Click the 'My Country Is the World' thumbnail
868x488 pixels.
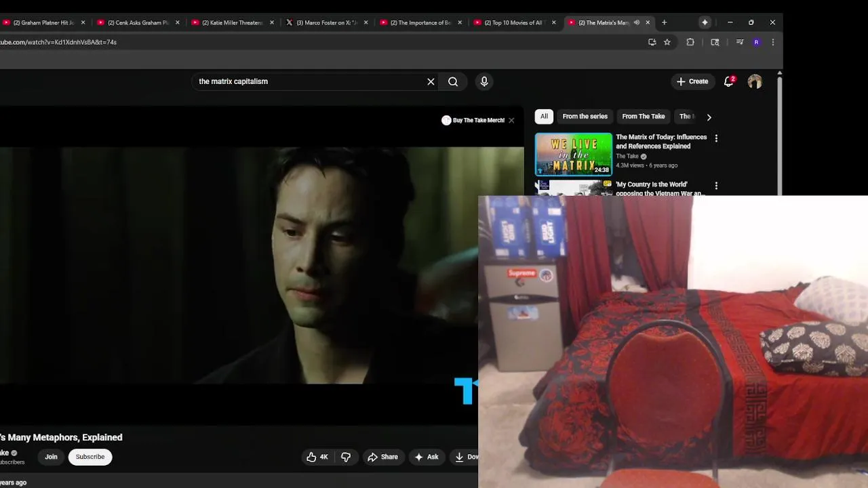574,188
